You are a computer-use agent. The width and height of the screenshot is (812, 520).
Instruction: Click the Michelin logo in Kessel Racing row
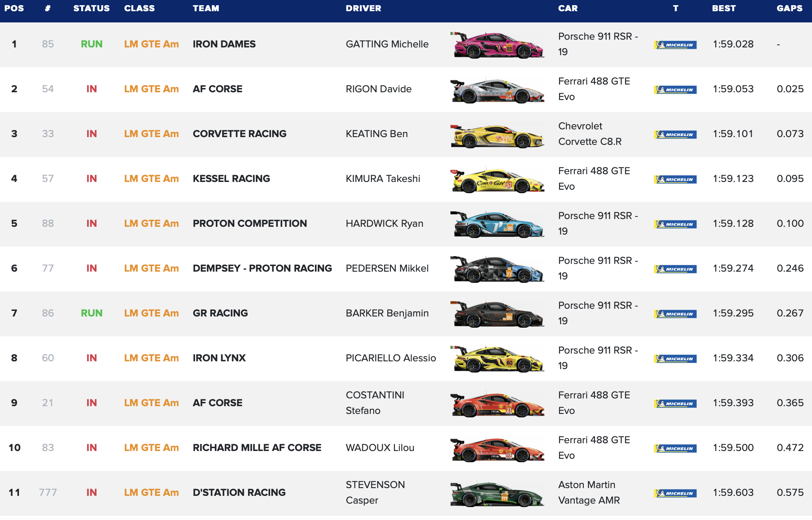click(x=675, y=179)
